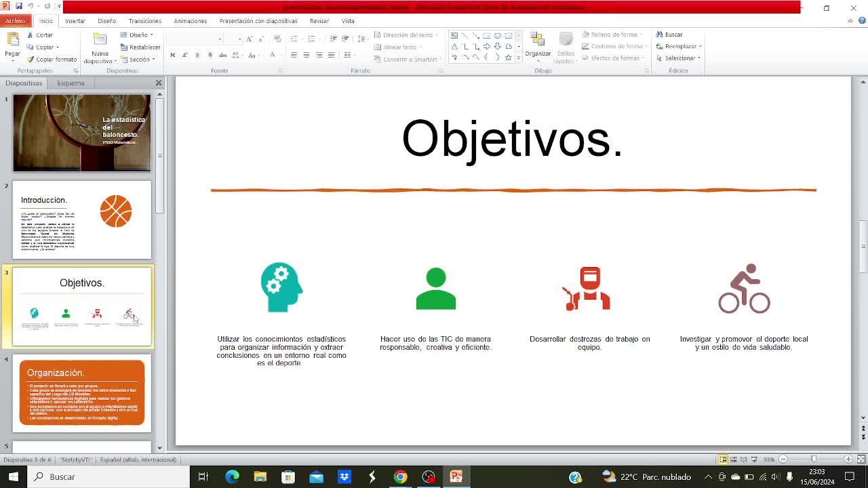This screenshot has width=868, height=488.
Task: Close the slides thumbnail pane
Action: 159,83
